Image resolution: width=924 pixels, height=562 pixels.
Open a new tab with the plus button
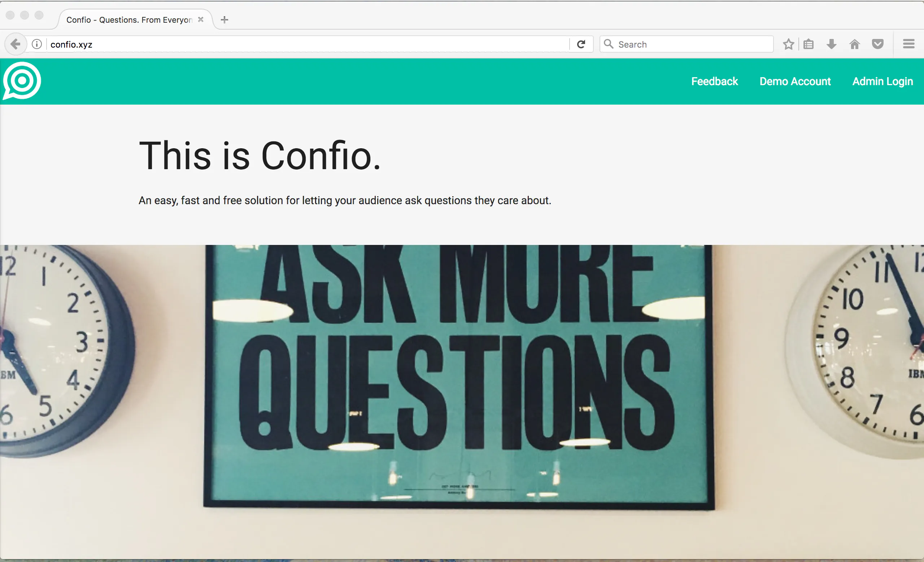coord(224,19)
